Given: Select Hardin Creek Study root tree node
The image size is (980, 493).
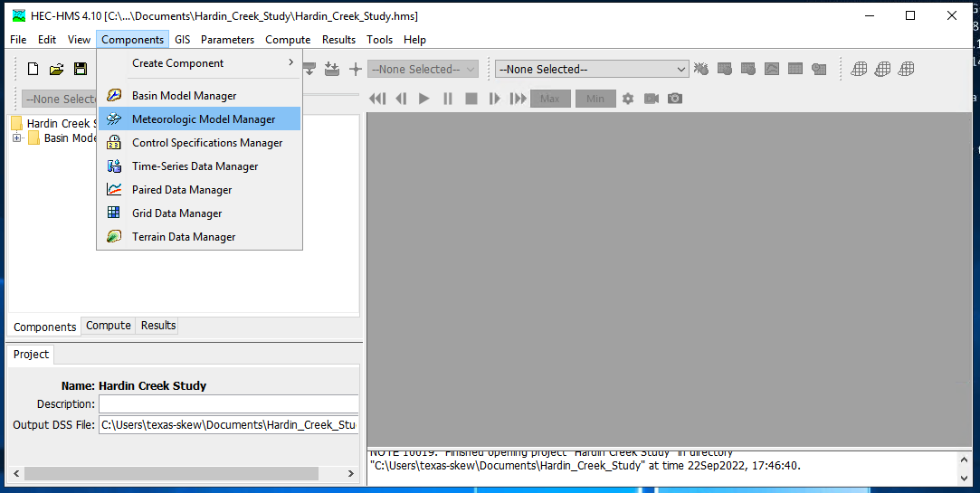Looking at the screenshot, I should pos(60,123).
